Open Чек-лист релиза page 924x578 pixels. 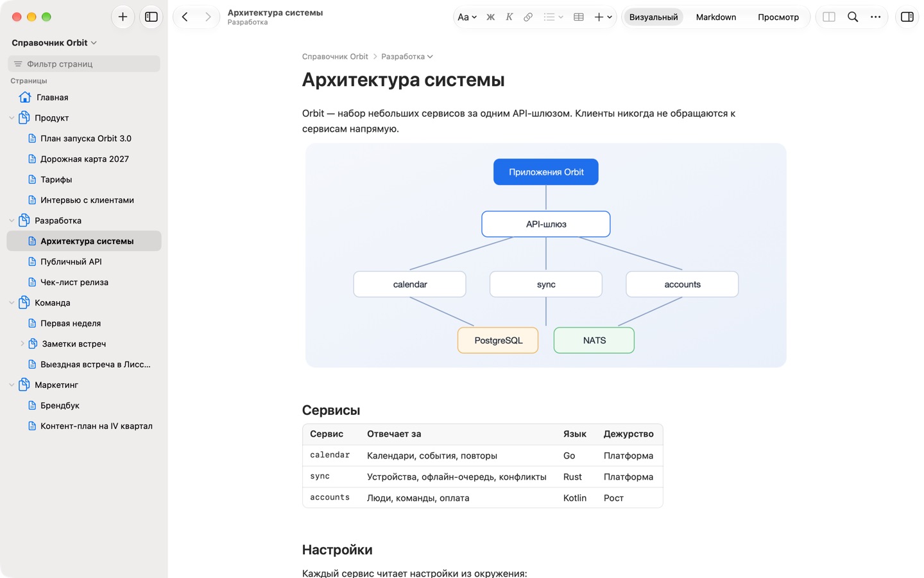(84, 282)
